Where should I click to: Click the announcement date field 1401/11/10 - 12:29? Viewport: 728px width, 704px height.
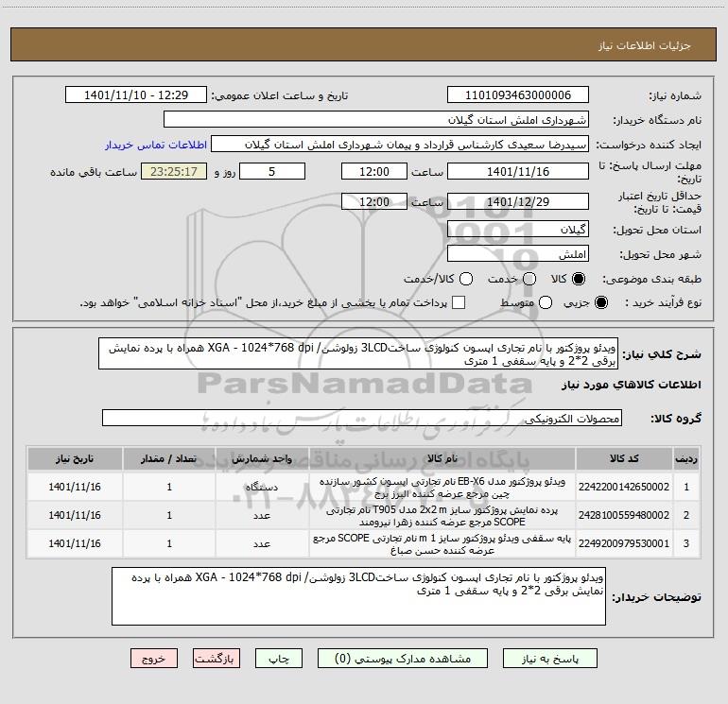136,95
